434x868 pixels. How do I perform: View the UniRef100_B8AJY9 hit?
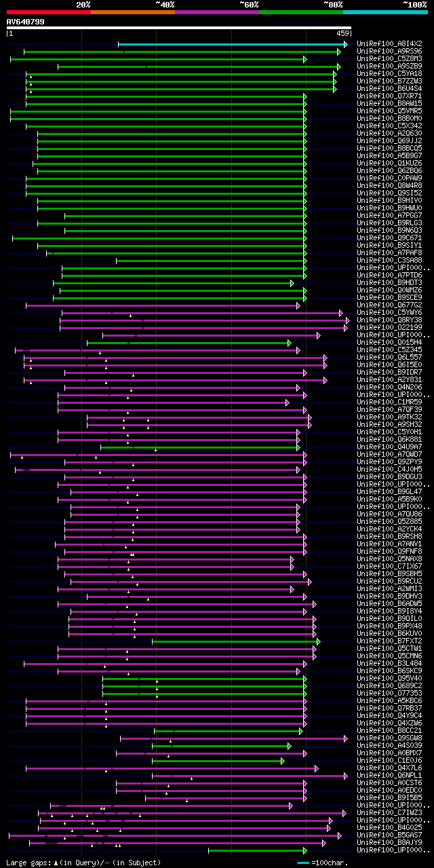(x=389, y=843)
